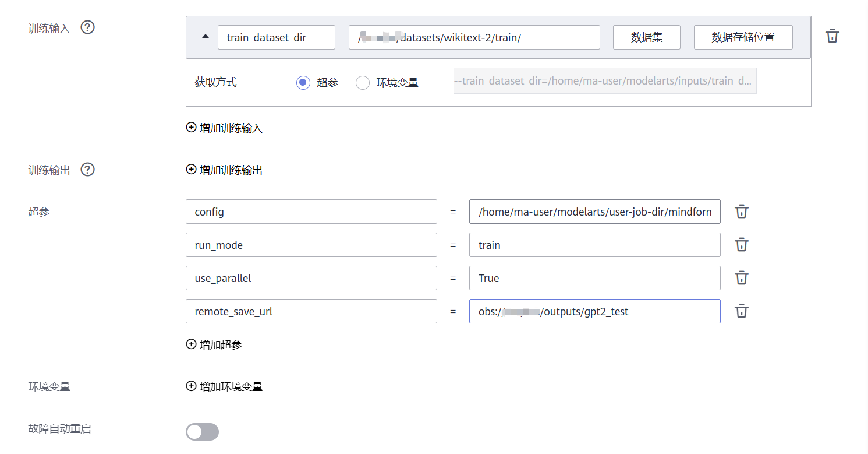This screenshot has height=454, width=868.
Task: Delete the train_dataset_dir training input
Action: (832, 36)
